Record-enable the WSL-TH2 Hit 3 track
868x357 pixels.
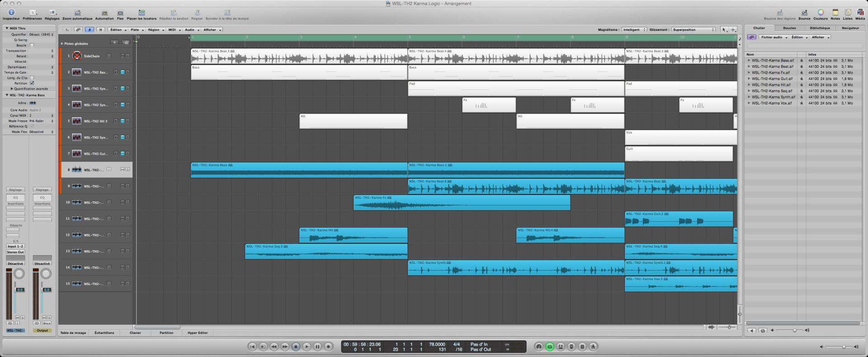(x=116, y=121)
